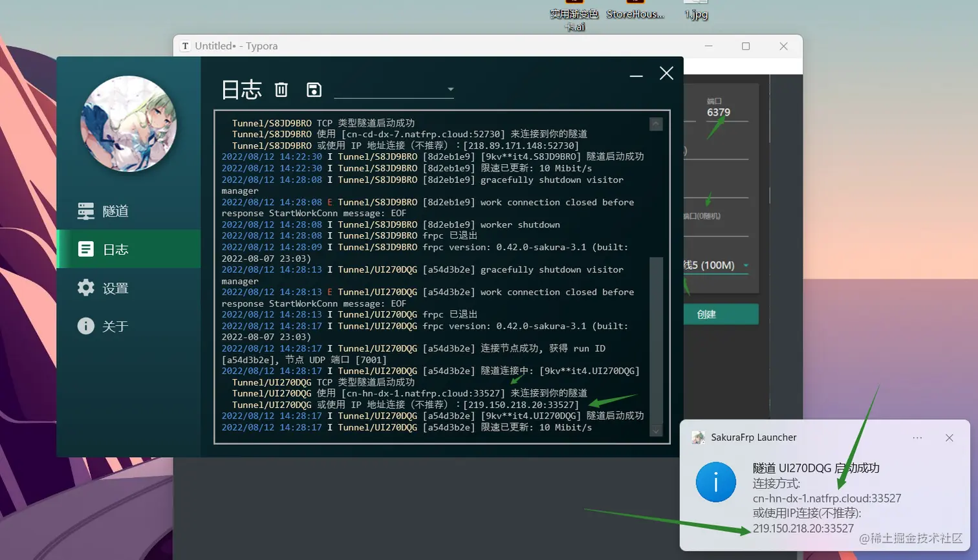Select the 日志 sidebar tab

point(129,249)
